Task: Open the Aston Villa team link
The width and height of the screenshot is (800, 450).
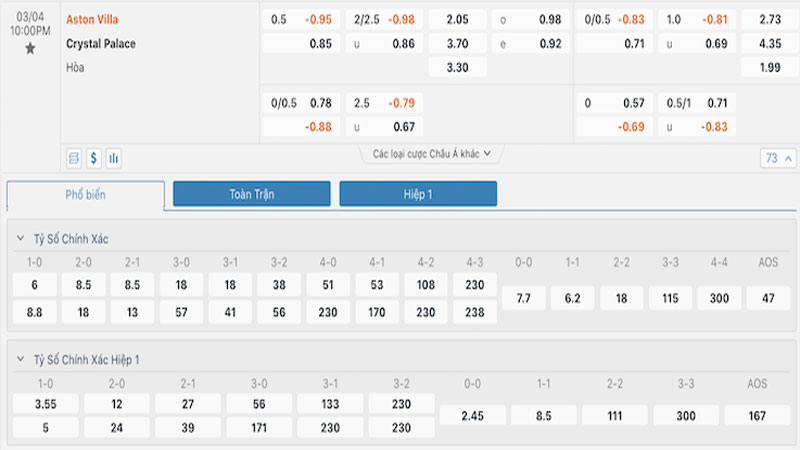Action: tap(92, 19)
